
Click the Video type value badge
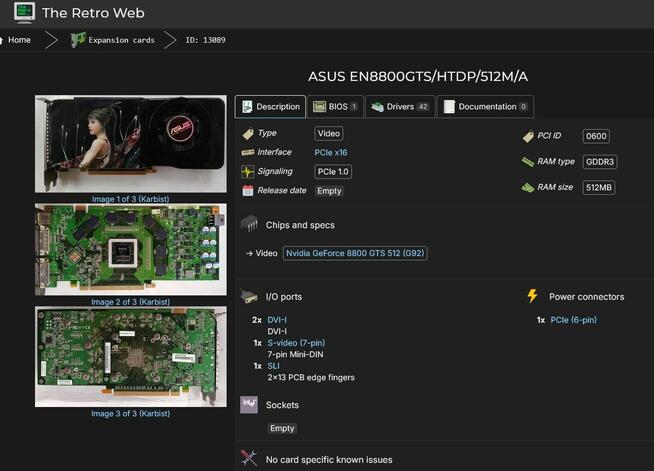pos(329,133)
